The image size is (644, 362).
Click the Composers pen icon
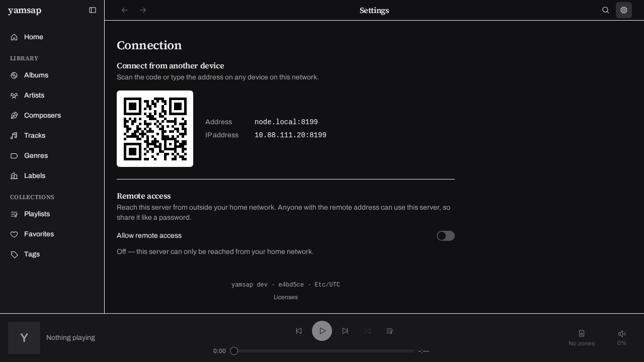14,116
